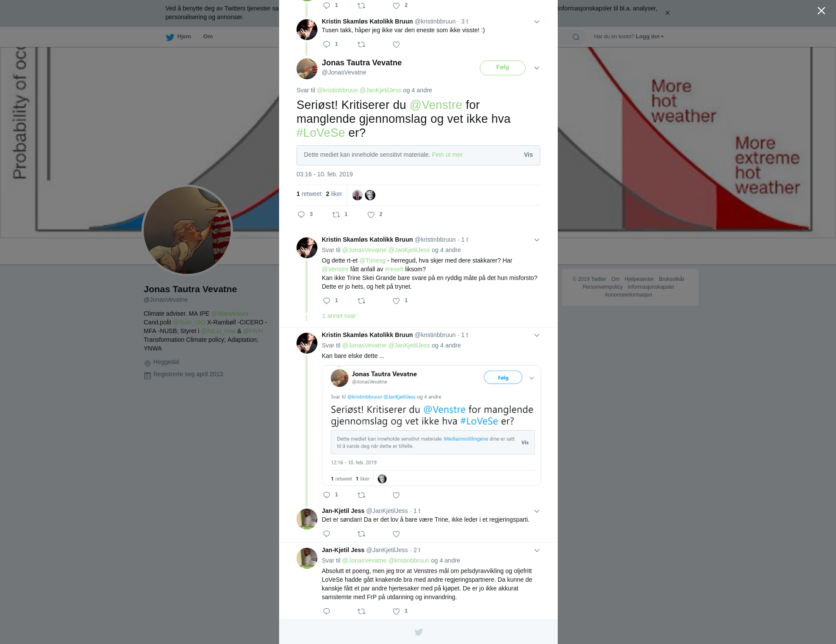
Task: Open 'Finn ut mer' about sensitive media
Action: 447,155
